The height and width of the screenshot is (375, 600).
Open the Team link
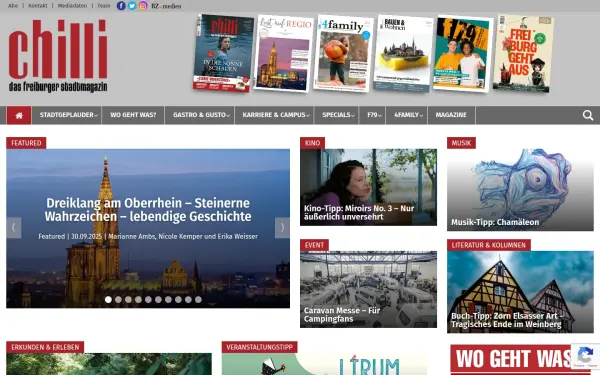tap(103, 6)
